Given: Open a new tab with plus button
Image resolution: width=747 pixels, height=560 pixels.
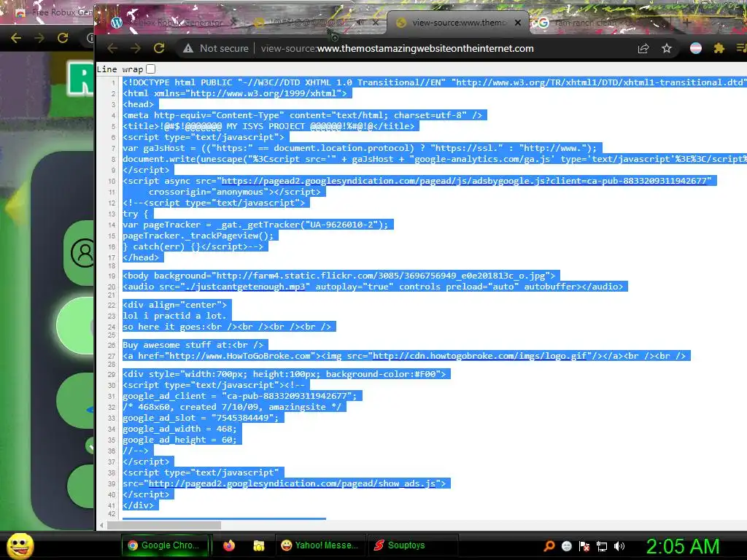Looking at the screenshot, I should click(687, 23).
